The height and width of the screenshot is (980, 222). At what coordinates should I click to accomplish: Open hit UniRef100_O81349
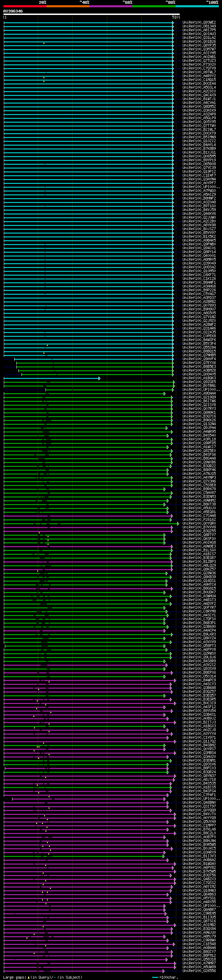(x=199, y=26)
